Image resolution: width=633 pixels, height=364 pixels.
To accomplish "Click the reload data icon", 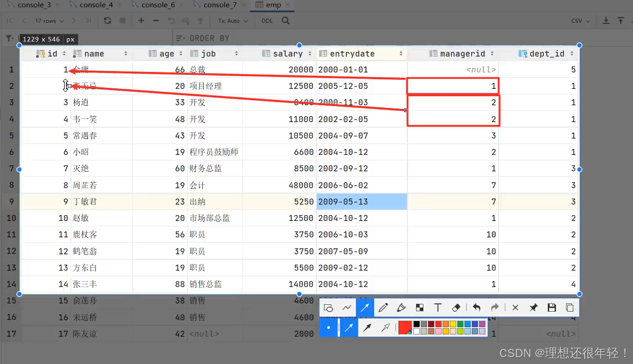I will click(x=107, y=21).
